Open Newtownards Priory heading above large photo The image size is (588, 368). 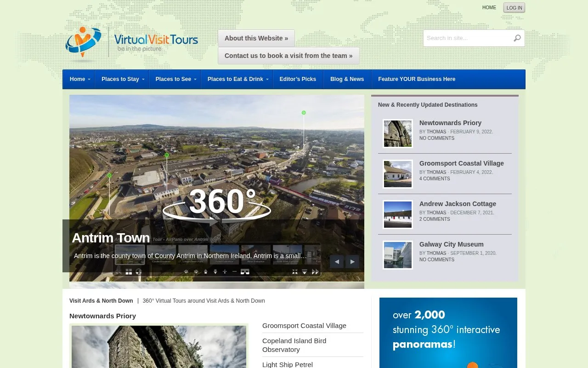[102, 316]
